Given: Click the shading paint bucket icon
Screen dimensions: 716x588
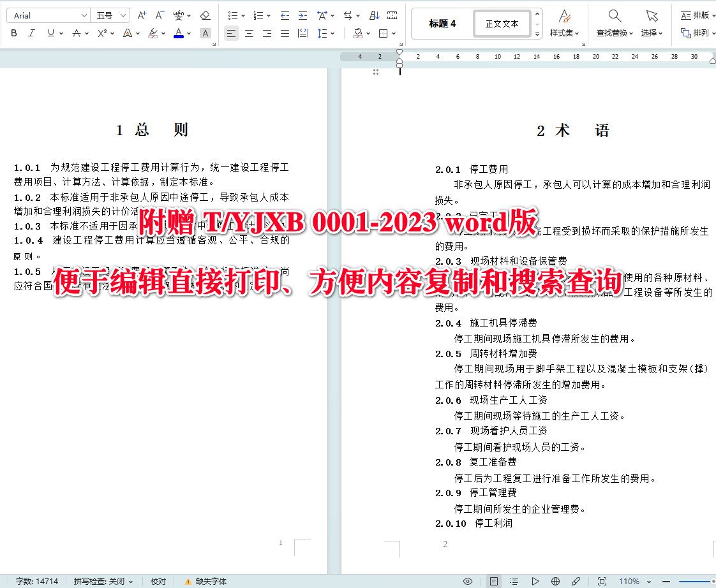Looking at the screenshot, I should coord(358,33).
